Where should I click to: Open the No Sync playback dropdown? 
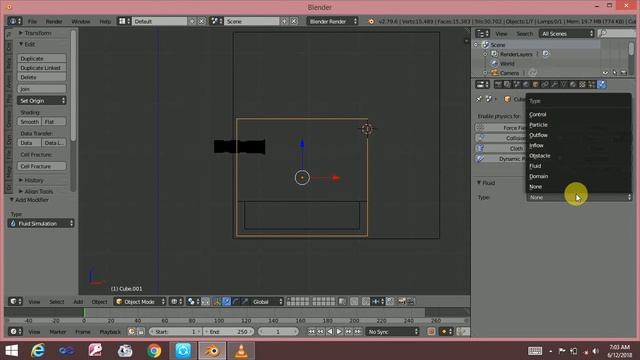coord(393,332)
